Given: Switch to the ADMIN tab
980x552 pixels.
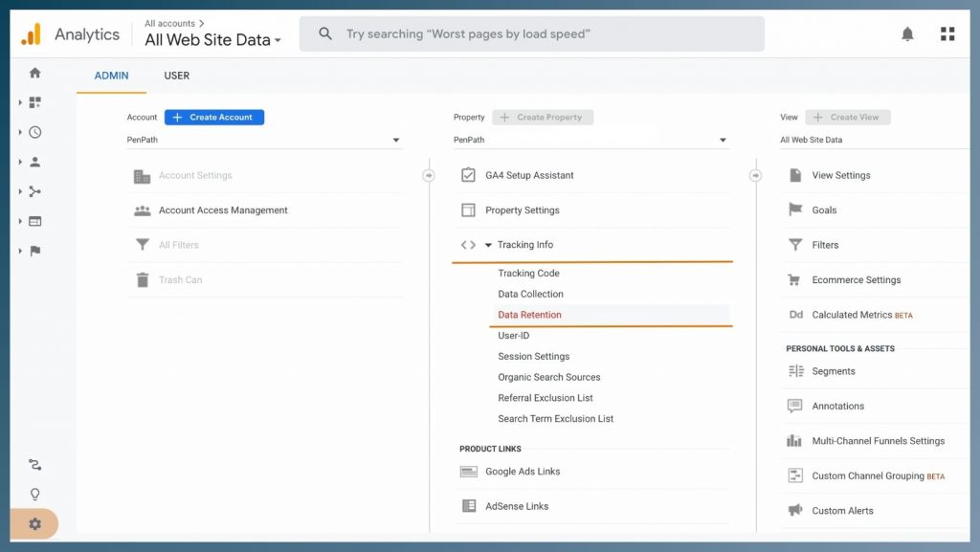Looking at the screenshot, I should [x=111, y=76].
